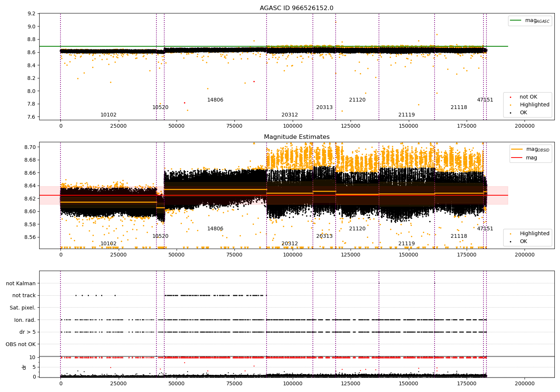560x392 pixels.
Task: Click the 'Magnitude Estimates' subplot title
Action: (x=296, y=137)
